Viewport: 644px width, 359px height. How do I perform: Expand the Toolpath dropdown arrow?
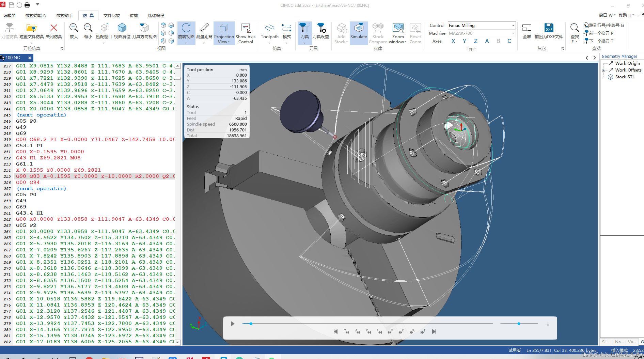click(x=270, y=43)
